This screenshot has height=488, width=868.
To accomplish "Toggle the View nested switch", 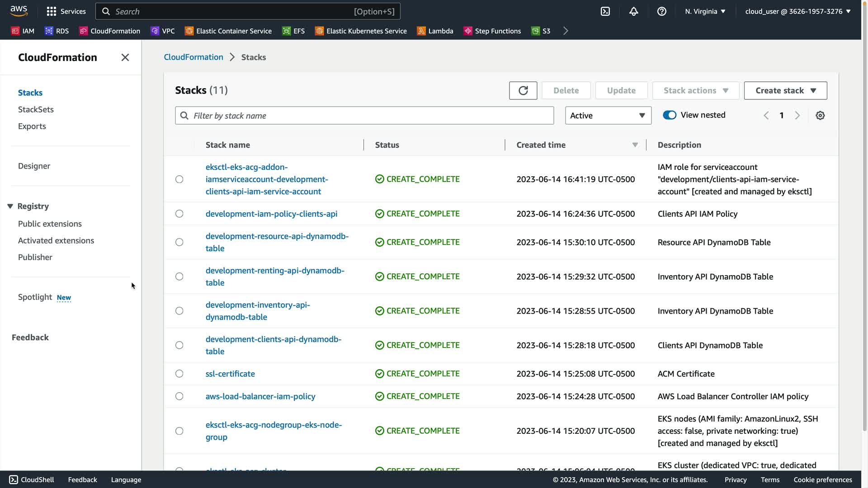I will 670,115.
